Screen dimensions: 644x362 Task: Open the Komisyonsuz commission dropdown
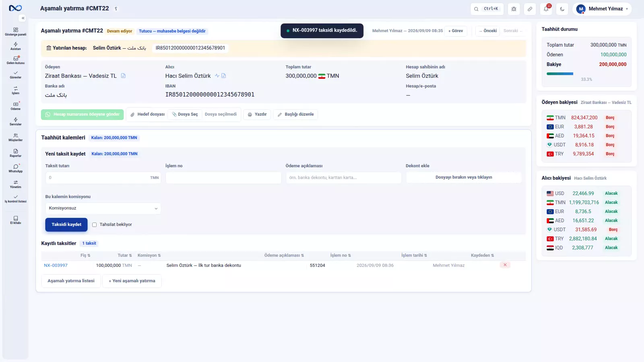[x=103, y=208]
